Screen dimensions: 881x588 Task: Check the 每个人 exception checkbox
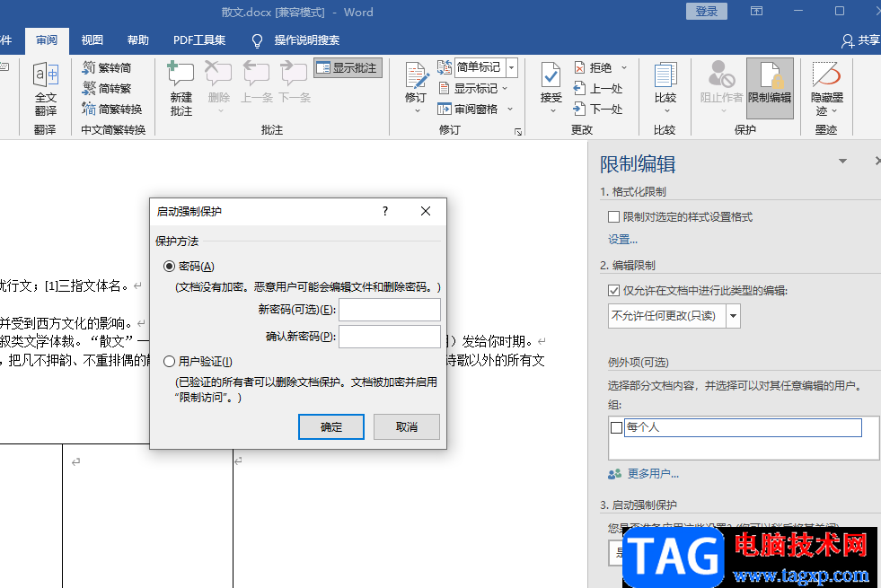tap(616, 428)
